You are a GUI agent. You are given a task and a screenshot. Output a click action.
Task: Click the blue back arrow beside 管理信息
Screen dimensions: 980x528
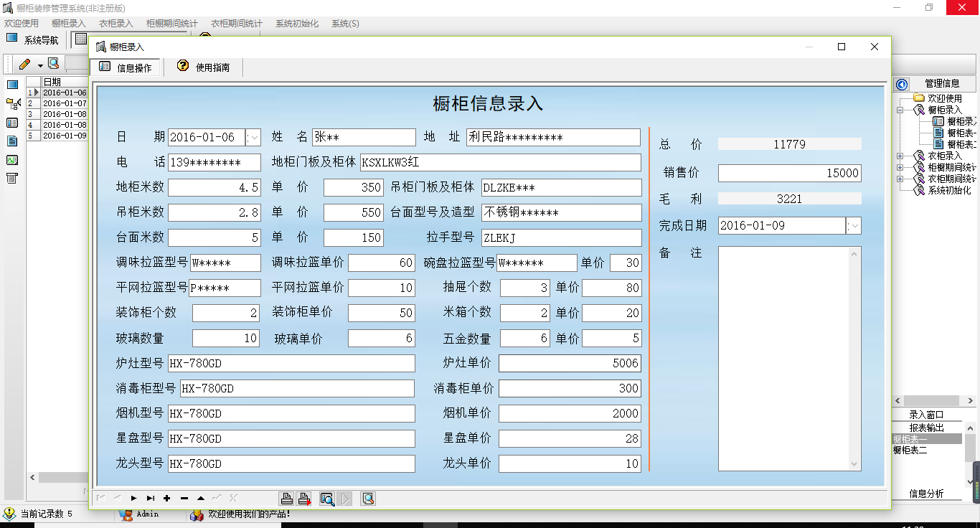(902, 84)
